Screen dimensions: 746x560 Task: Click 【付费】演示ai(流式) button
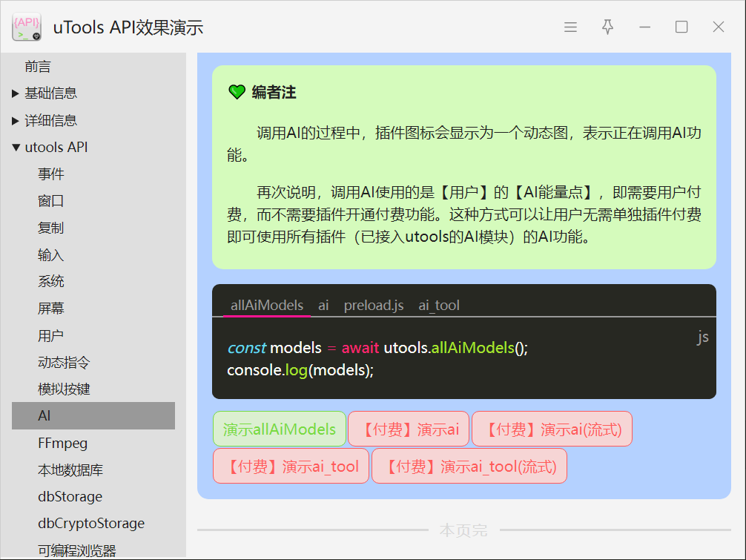click(x=552, y=429)
